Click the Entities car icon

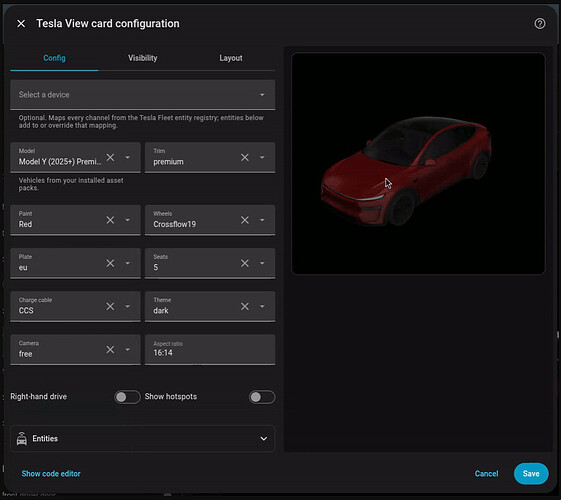click(x=22, y=438)
